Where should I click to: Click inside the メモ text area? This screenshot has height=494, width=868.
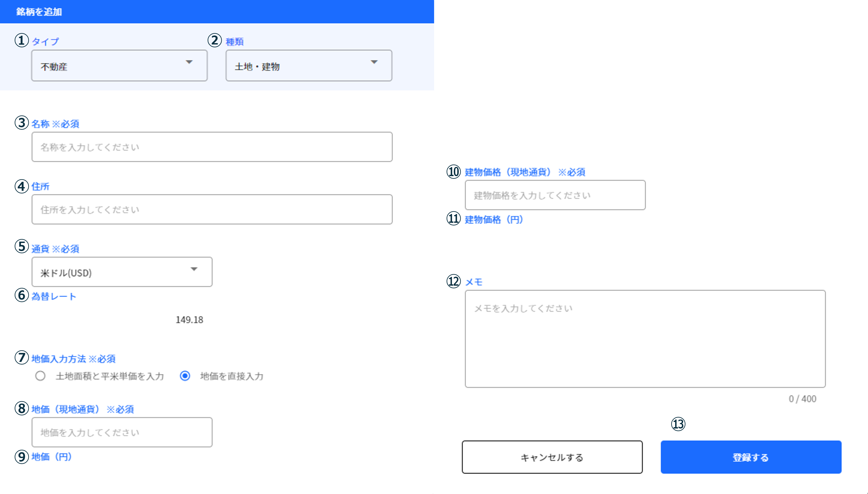point(645,339)
